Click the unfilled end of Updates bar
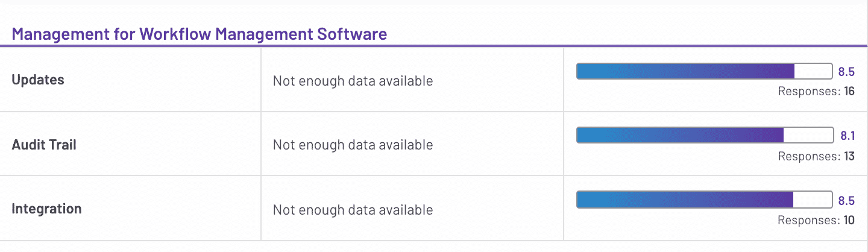868x252 pixels. coord(813,71)
